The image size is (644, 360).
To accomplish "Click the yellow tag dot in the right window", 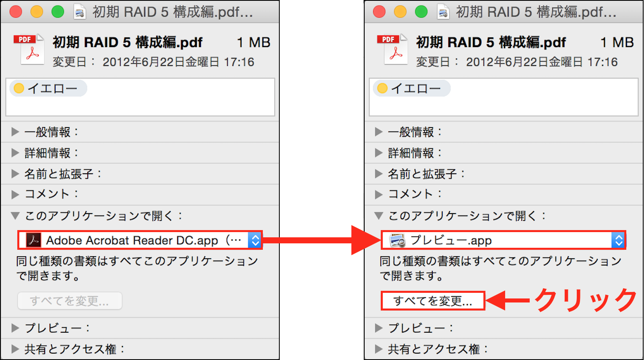I will (x=382, y=88).
